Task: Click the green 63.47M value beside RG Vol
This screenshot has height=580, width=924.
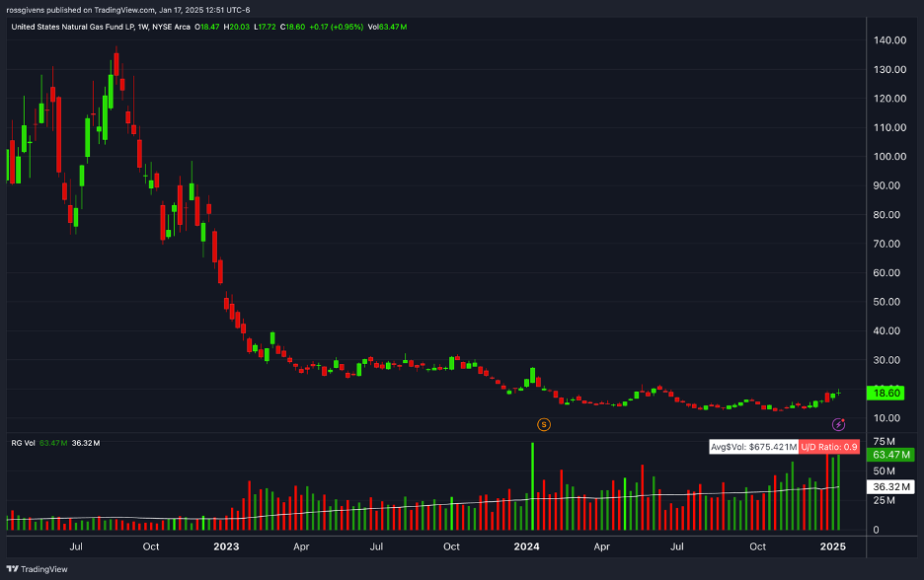Action: pyautogui.click(x=53, y=443)
